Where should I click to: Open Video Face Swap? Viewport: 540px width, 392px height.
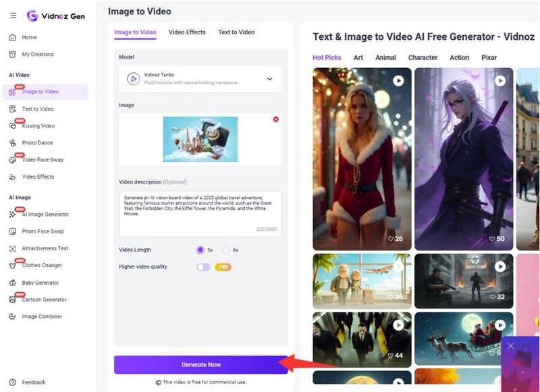[x=43, y=159]
